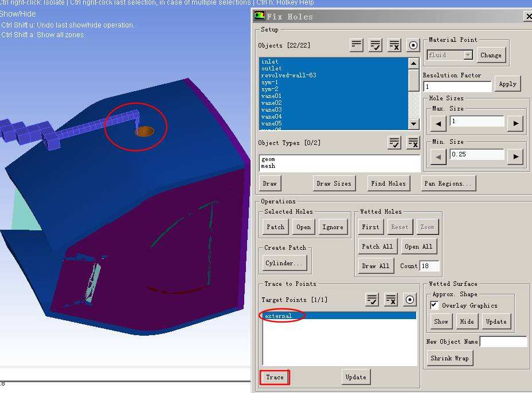The width and height of the screenshot is (532, 393).
Task: Click the Min. Size value field
Action: coord(477,155)
